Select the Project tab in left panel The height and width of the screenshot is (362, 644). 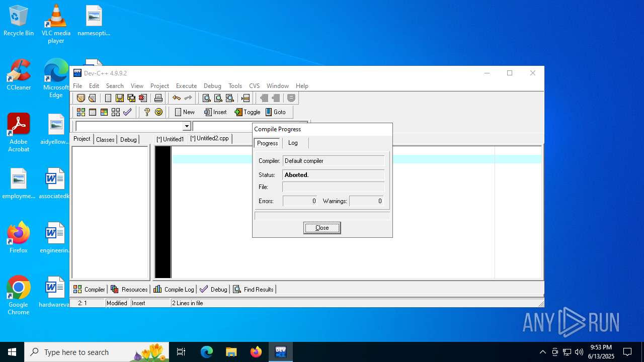[x=82, y=139]
